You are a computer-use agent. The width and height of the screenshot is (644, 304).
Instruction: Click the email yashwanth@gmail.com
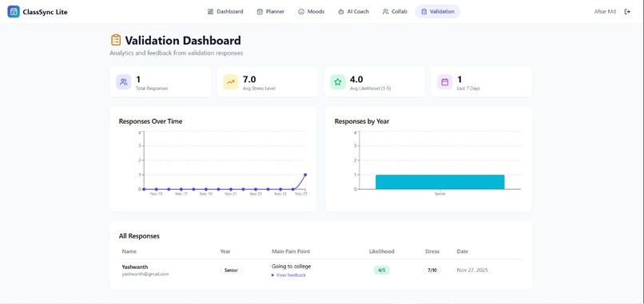145,274
